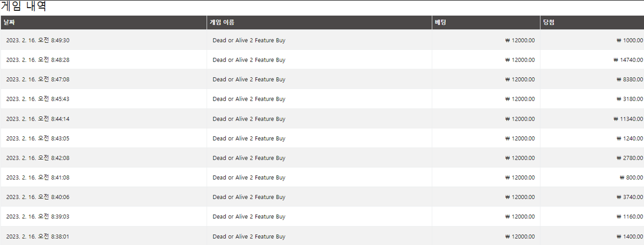The image size is (644, 245).
Task: Click bet amount in the 8:44:14 row
Action: (x=520, y=119)
